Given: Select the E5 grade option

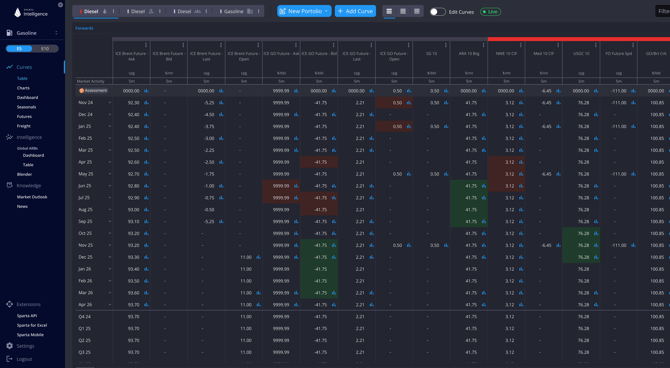Looking at the screenshot, I should (x=19, y=49).
